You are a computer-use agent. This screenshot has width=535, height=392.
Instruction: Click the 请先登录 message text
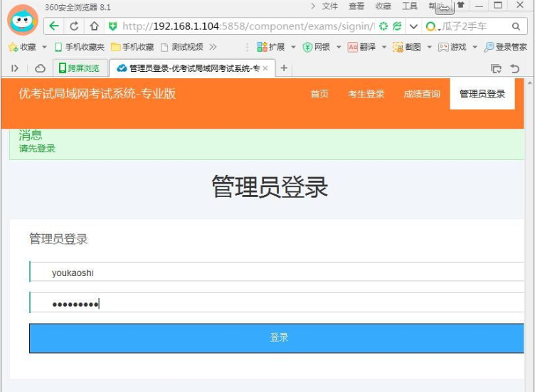(37, 149)
